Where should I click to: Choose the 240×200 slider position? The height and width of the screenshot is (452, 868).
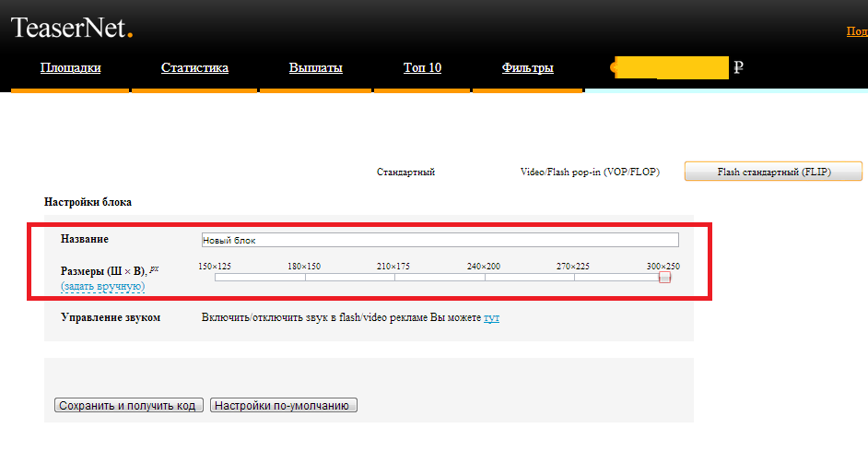coord(485,277)
